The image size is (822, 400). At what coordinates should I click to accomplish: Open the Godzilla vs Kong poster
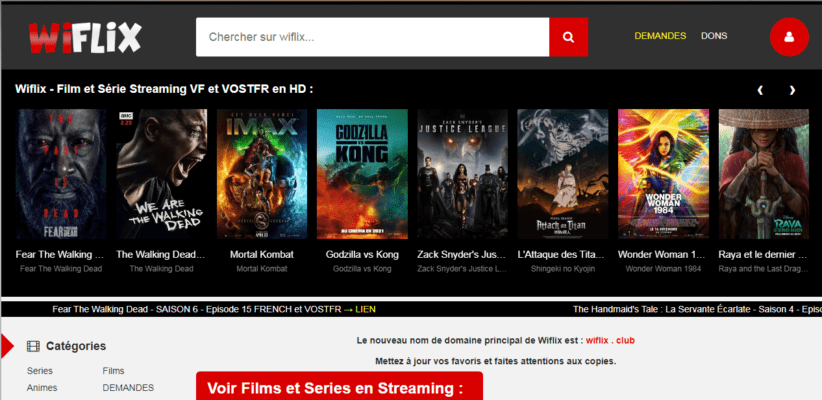pos(362,173)
